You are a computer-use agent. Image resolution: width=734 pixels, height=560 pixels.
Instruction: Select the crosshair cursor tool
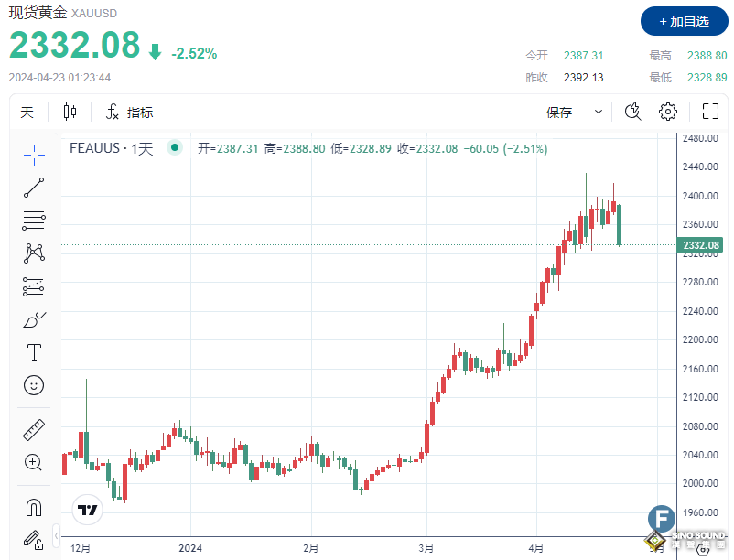click(34, 155)
